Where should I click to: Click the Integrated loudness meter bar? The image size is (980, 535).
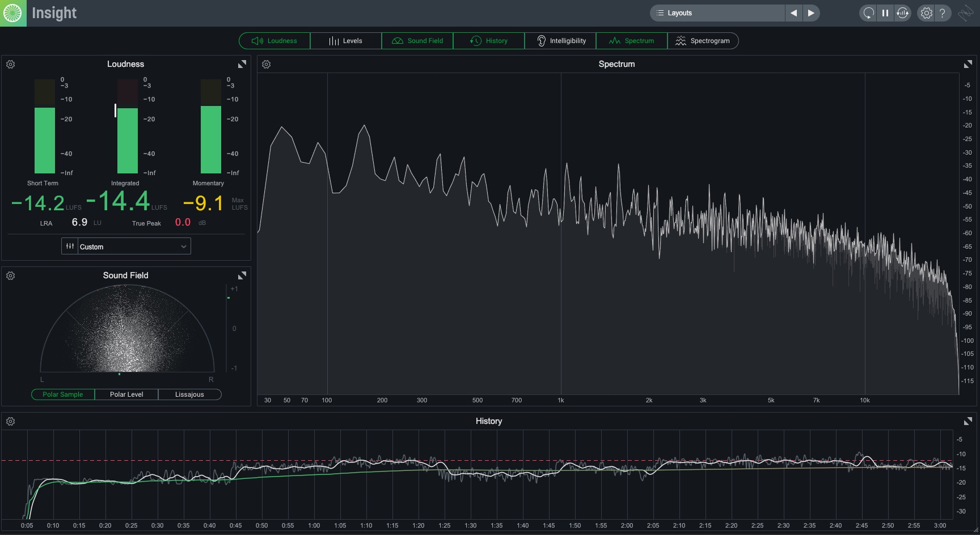click(x=128, y=126)
